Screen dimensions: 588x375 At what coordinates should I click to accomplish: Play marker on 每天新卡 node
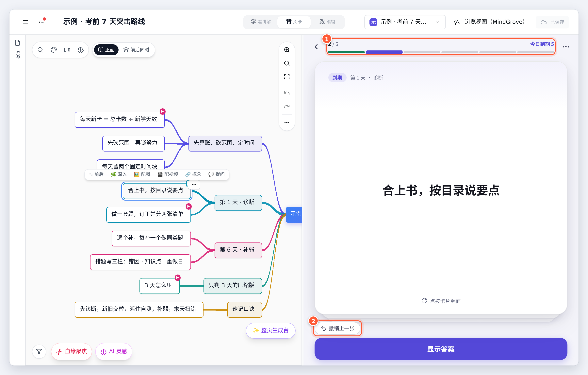163,112
